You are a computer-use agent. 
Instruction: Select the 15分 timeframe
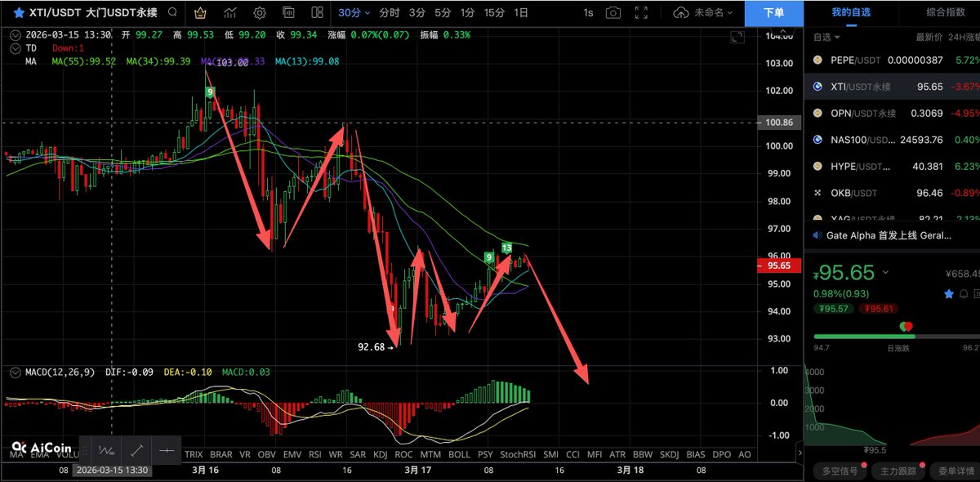click(494, 13)
